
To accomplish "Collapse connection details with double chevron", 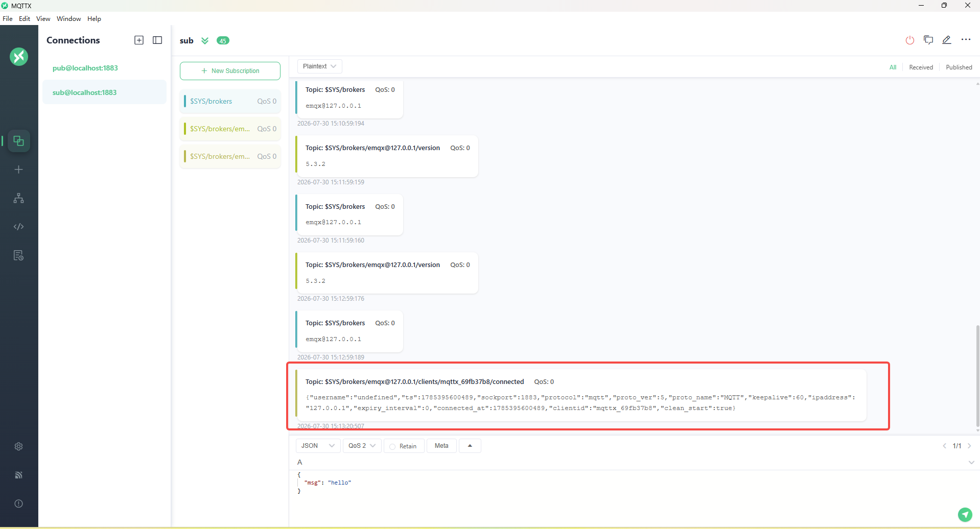I will [205, 41].
